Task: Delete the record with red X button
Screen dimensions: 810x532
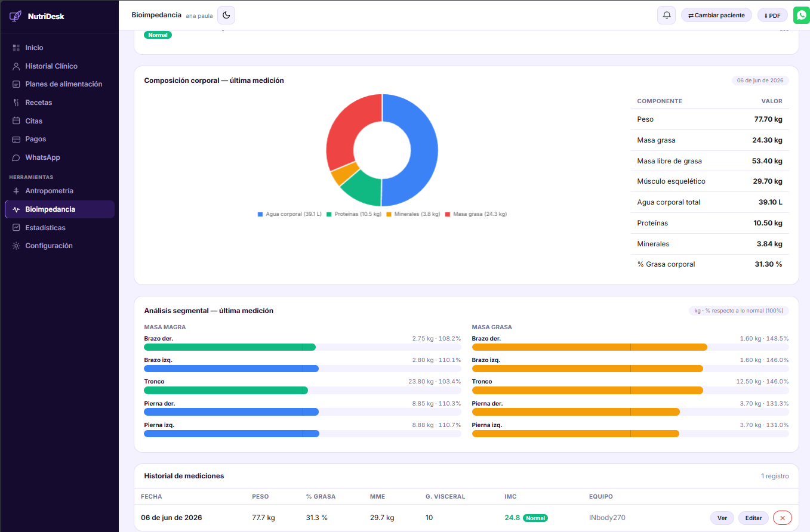Action: [783, 518]
